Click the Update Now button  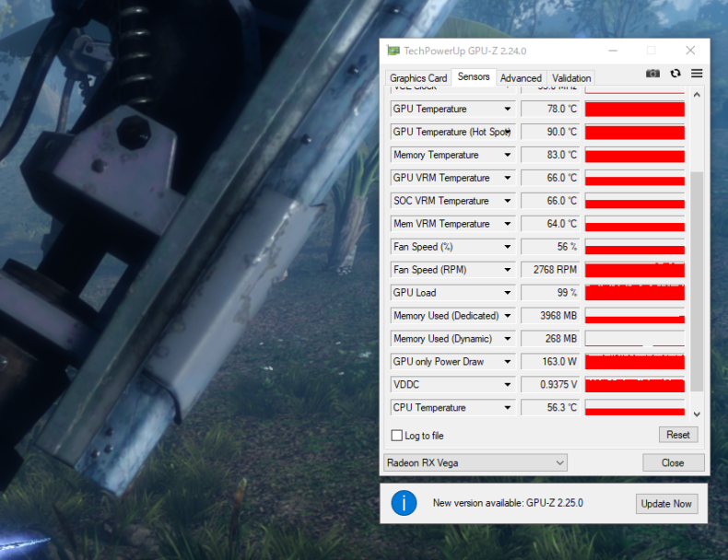(x=666, y=504)
